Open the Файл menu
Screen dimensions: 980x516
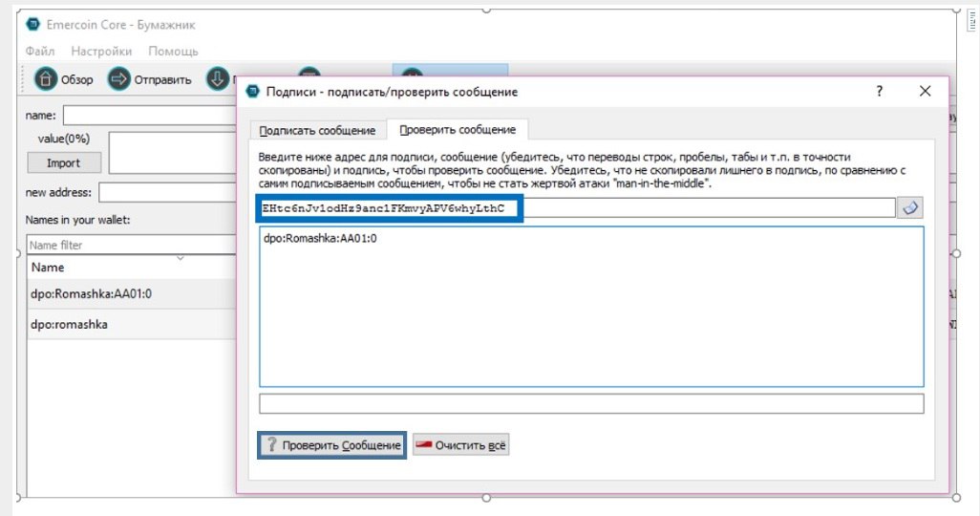click(x=40, y=52)
